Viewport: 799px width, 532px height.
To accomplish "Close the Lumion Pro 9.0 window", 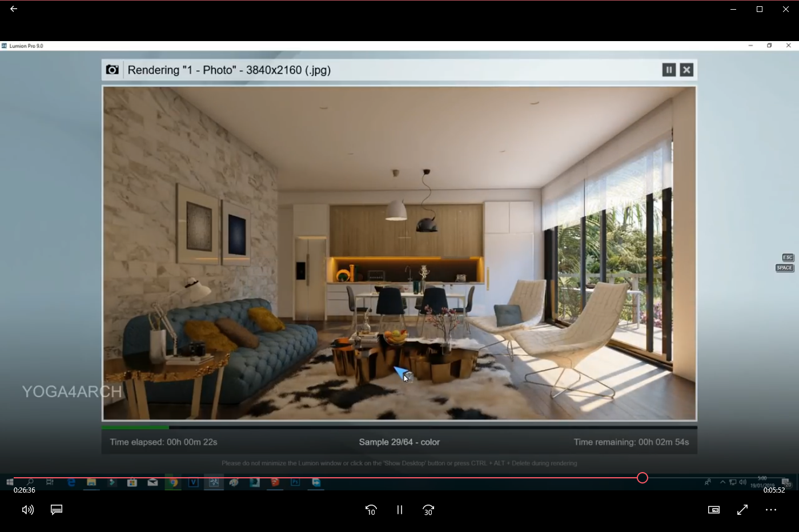I will [x=789, y=46].
